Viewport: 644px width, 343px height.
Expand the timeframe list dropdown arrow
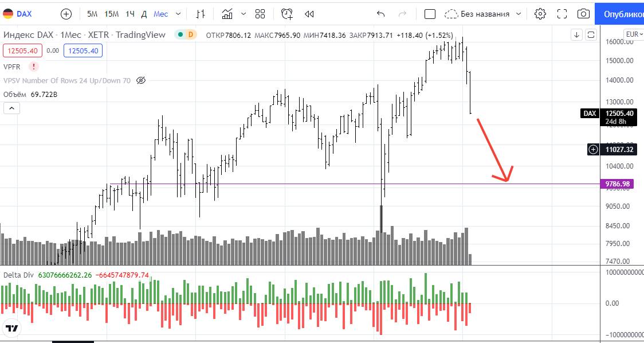[x=178, y=14]
